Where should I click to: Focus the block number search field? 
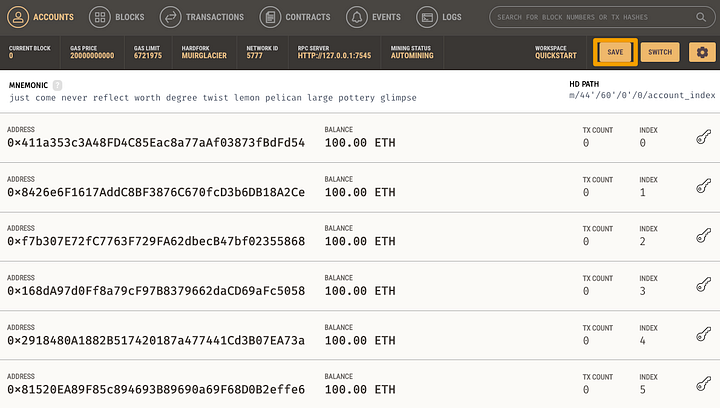[x=600, y=17]
